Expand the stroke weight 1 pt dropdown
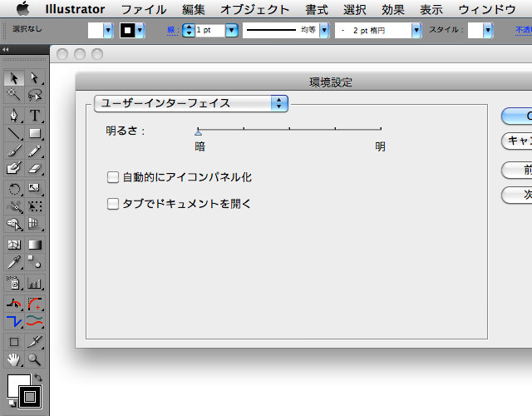 pyautogui.click(x=231, y=30)
